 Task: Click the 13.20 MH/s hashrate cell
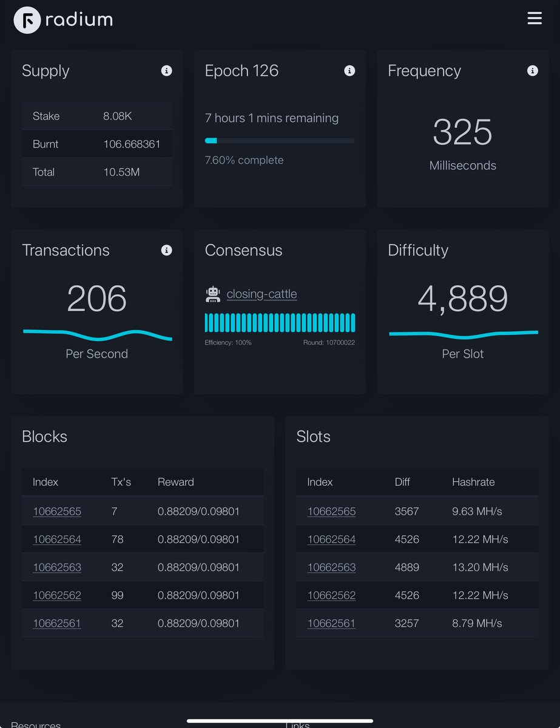[480, 567]
